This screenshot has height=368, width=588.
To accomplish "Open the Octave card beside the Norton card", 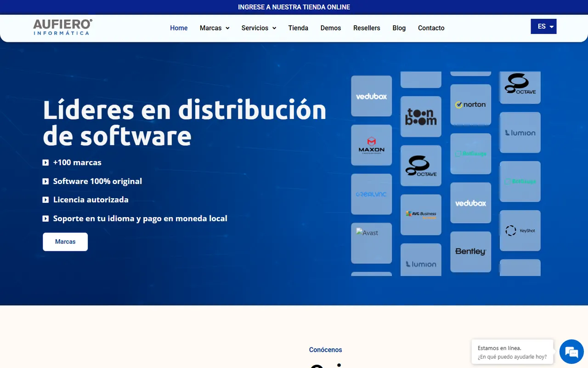I will click(520, 87).
